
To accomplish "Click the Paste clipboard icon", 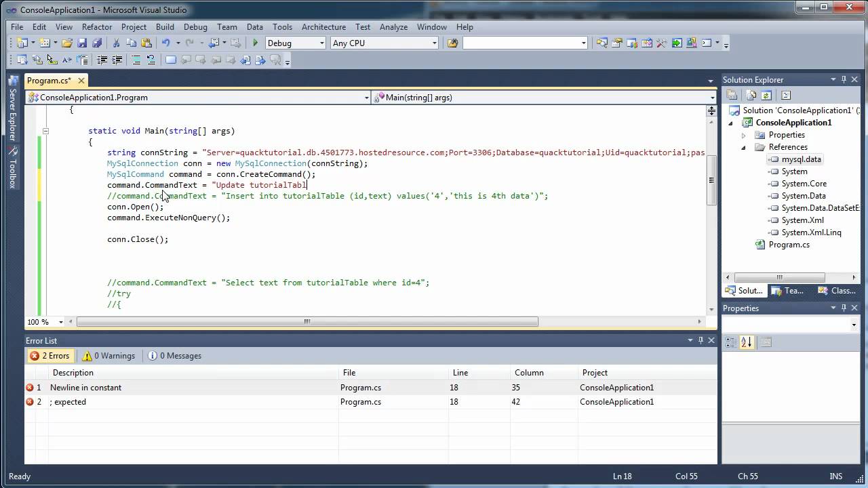I will click(146, 43).
